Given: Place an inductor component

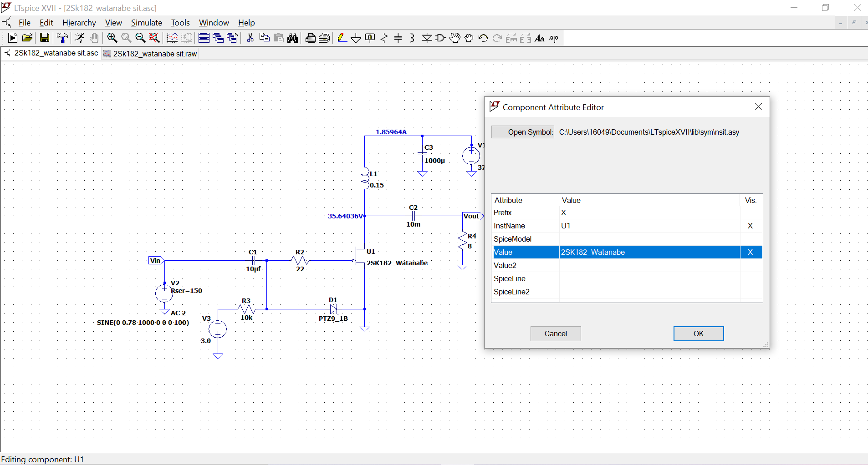Looking at the screenshot, I should [x=412, y=38].
